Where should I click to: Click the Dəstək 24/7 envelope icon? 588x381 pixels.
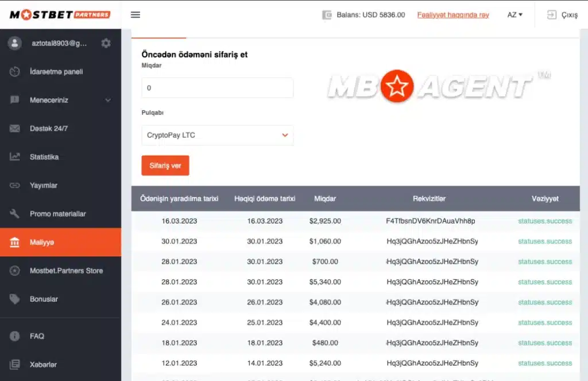tap(14, 128)
